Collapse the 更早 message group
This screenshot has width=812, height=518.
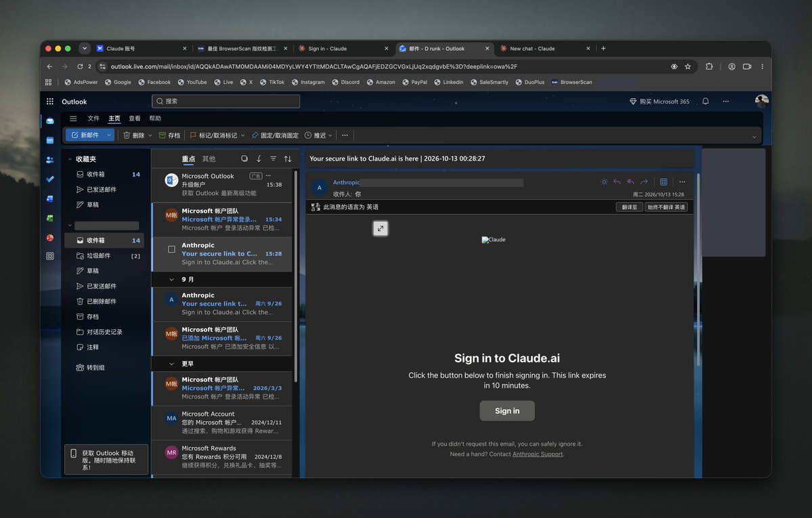point(171,364)
